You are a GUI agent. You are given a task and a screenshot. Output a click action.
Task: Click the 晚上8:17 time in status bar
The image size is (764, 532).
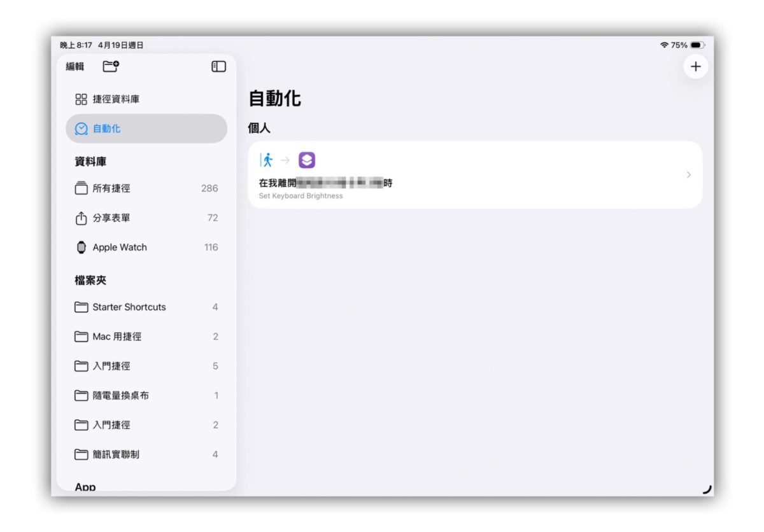coord(76,45)
